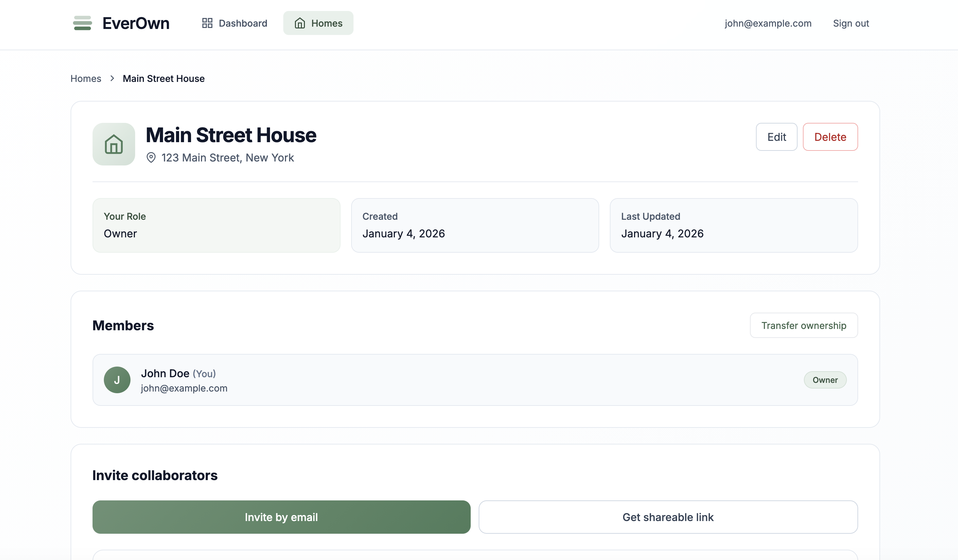The image size is (958, 560).
Task: Invite collaborators by email
Action: click(x=281, y=517)
